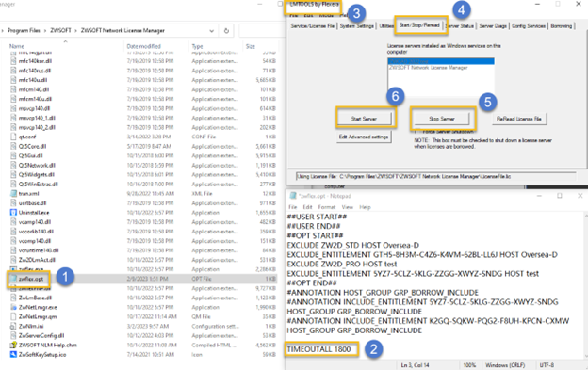Viewport: 588px width, 370px height.
Task: Click the ##OPT START## line in Notepad
Action: click(315, 235)
